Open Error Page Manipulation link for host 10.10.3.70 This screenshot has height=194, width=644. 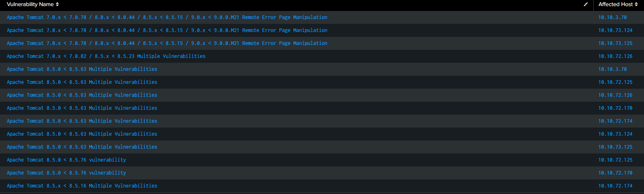coord(167,17)
